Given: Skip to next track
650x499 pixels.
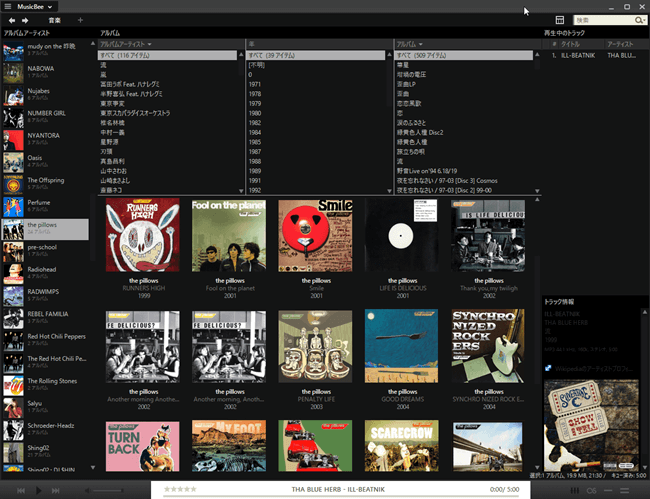Looking at the screenshot, I should [x=56, y=491].
